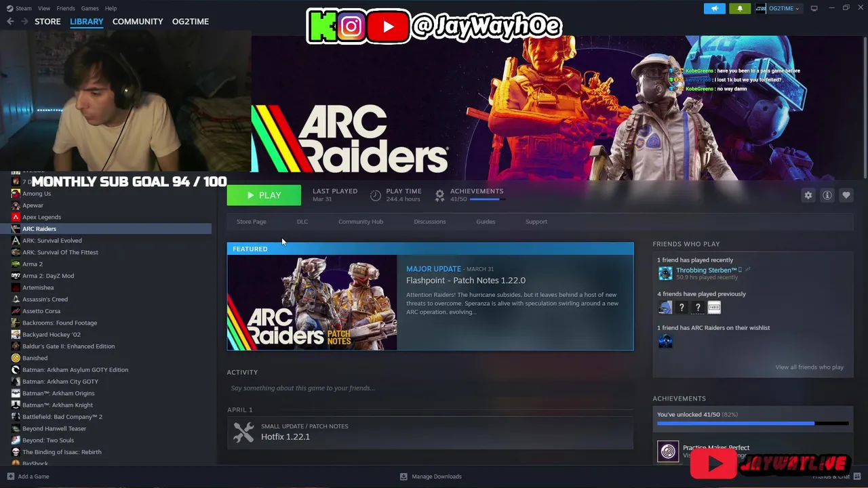Screen dimensions: 868x488
Task: Open the Support link
Action: click(536, 222)
